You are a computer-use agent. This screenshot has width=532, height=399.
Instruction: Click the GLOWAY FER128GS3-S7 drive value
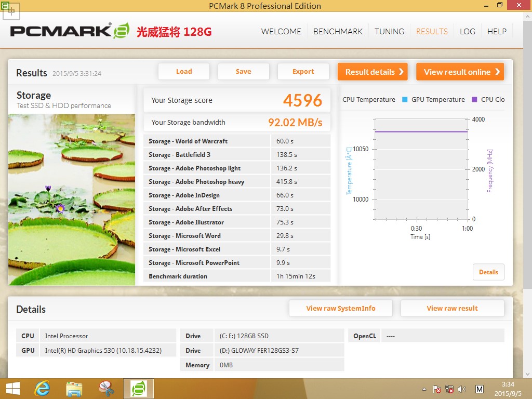pyautogui.click(x=259, y=351)
